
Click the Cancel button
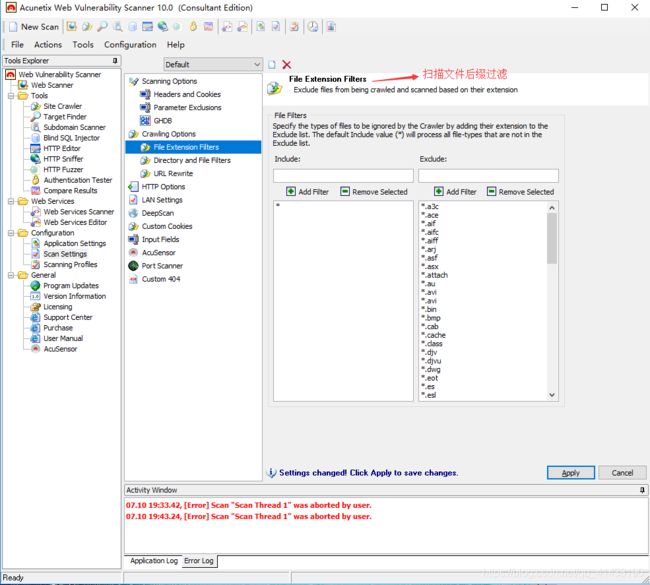click(x=622, y=473)
